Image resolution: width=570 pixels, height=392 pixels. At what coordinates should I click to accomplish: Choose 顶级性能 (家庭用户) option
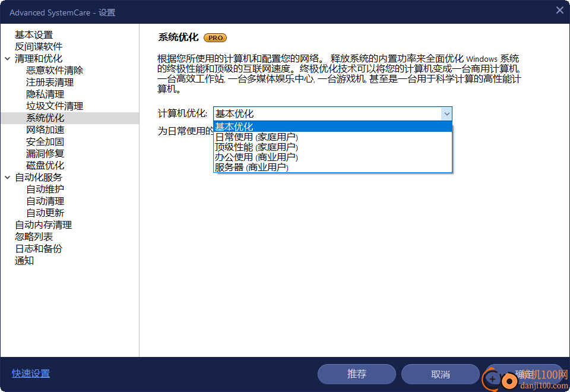pyautogui.click(x=332, y=147)
